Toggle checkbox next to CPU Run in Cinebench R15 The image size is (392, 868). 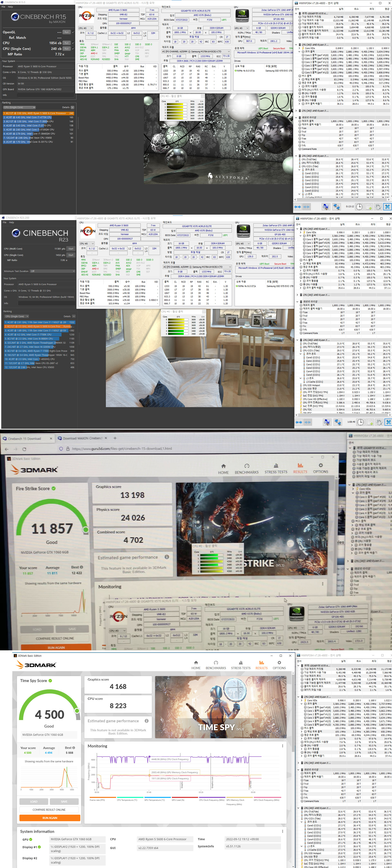coord(73,43)
